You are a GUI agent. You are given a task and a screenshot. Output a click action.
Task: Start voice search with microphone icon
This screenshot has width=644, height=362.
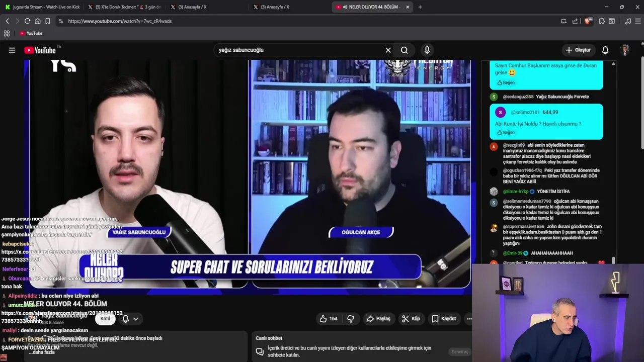click(x=427, y=50)
